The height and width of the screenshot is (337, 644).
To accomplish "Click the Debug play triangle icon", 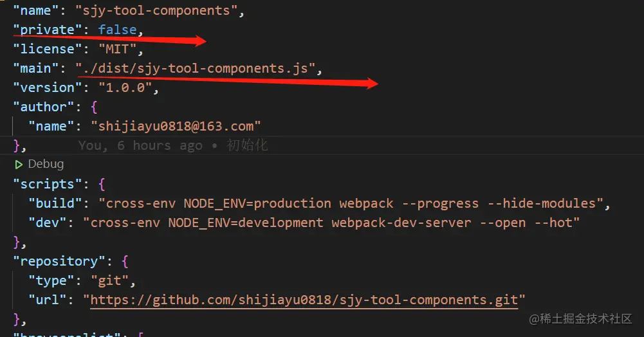I will (x=19, y=165).
